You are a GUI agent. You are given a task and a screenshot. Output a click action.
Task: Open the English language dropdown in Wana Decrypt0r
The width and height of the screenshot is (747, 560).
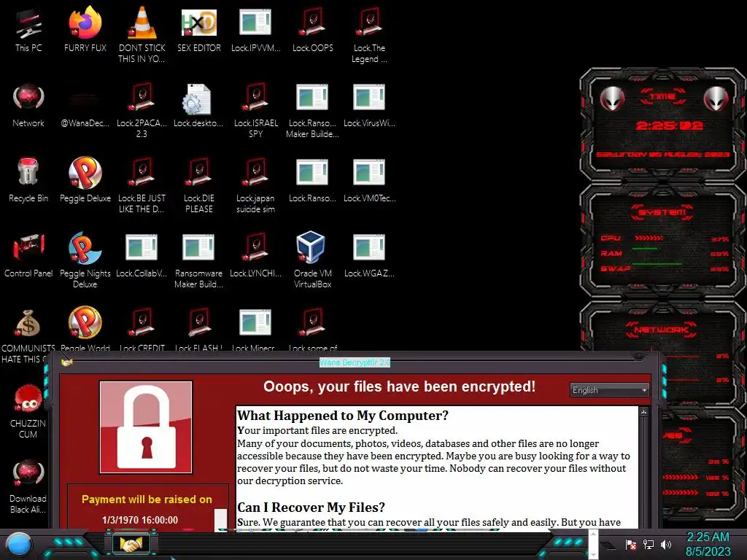(610, 390)
